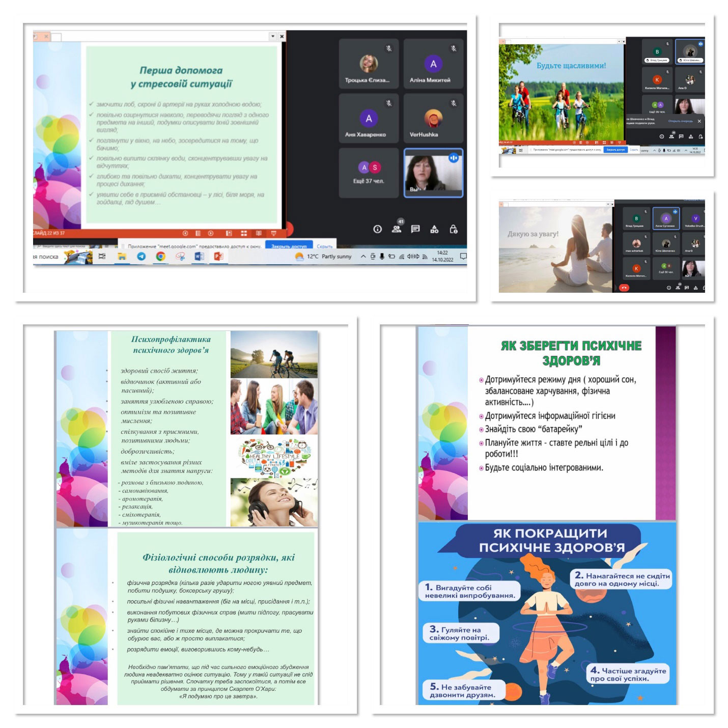Open Telegram on large taskbar
This screenshot has height=728, width=728.
coord(141,257)
